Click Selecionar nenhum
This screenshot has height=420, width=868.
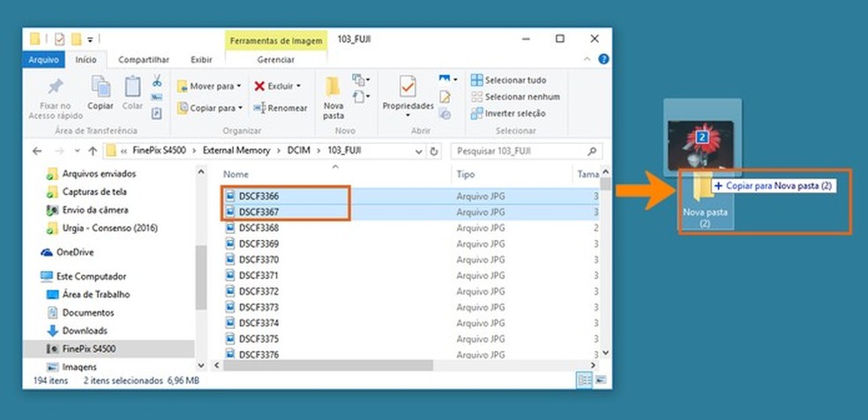[x=515, y=97]
